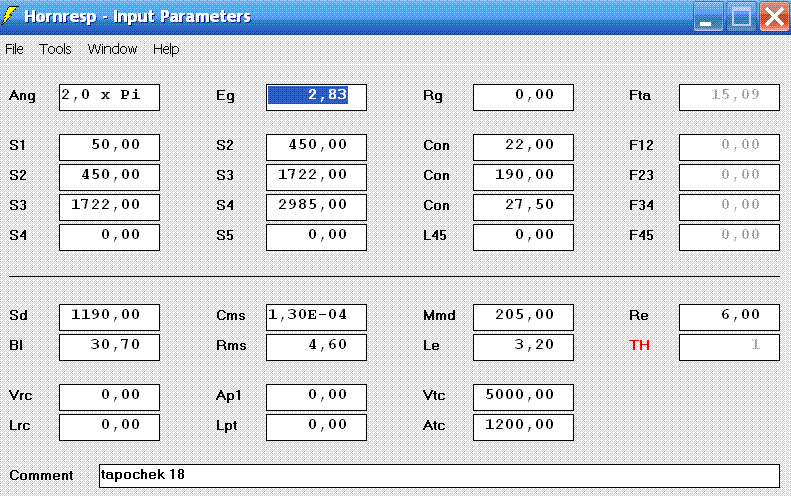This screenshot has width=791, height=496.
Task: Click the red TH label
Action: (x=639, y=345)
